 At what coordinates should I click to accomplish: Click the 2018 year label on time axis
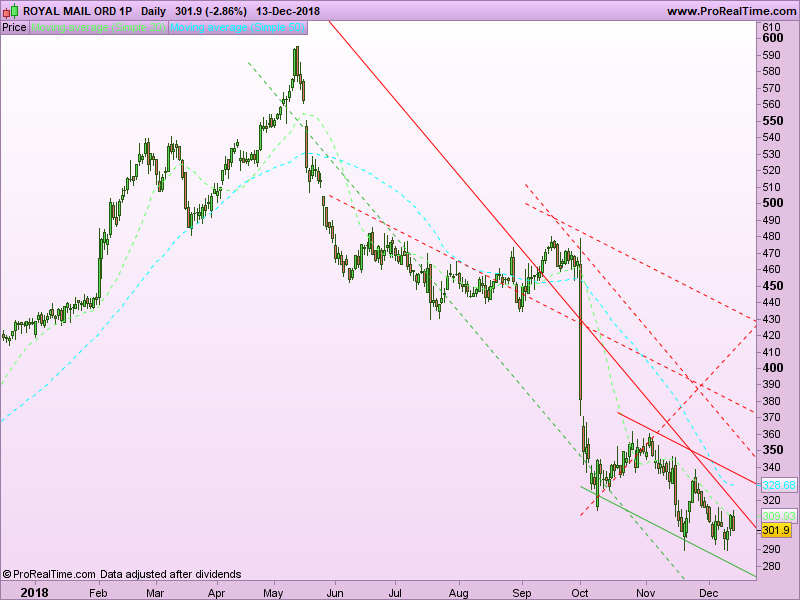pos(34,592)
